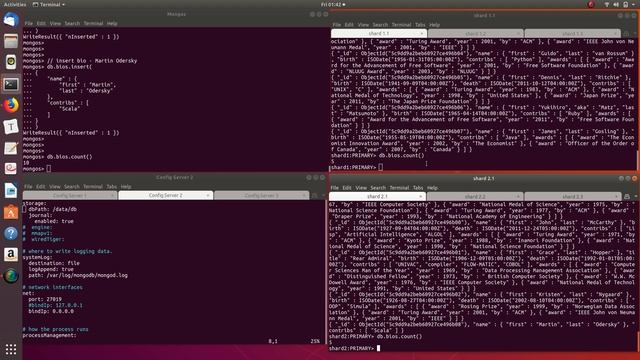Image resolution: width=640 pixels, height=360 pixels.
Task: Switch to Config Server 3 tab
Action: point(262,196)
